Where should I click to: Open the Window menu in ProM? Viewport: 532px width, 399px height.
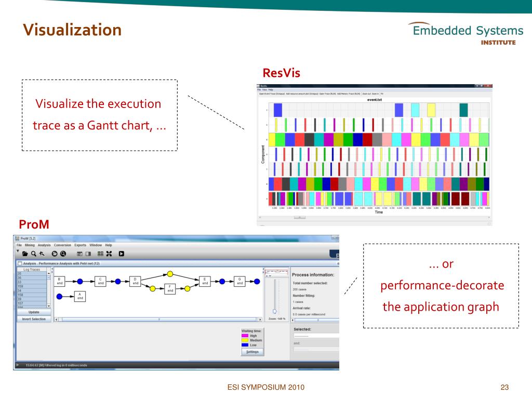click(96, 245)
